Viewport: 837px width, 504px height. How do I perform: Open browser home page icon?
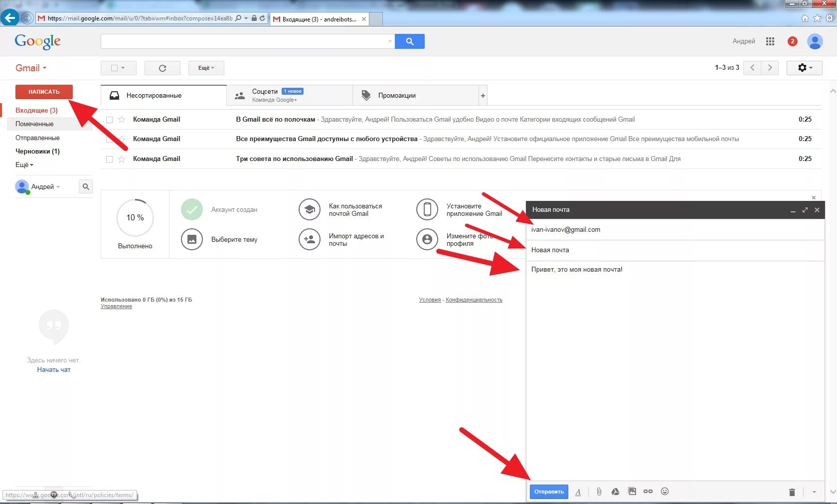pyautogui.click(x=805, y=18)
